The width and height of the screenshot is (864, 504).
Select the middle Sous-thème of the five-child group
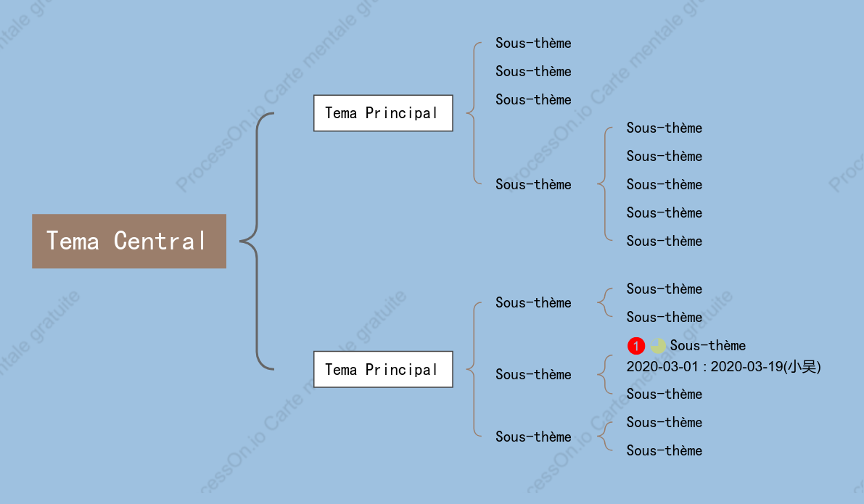coord(664,184)
